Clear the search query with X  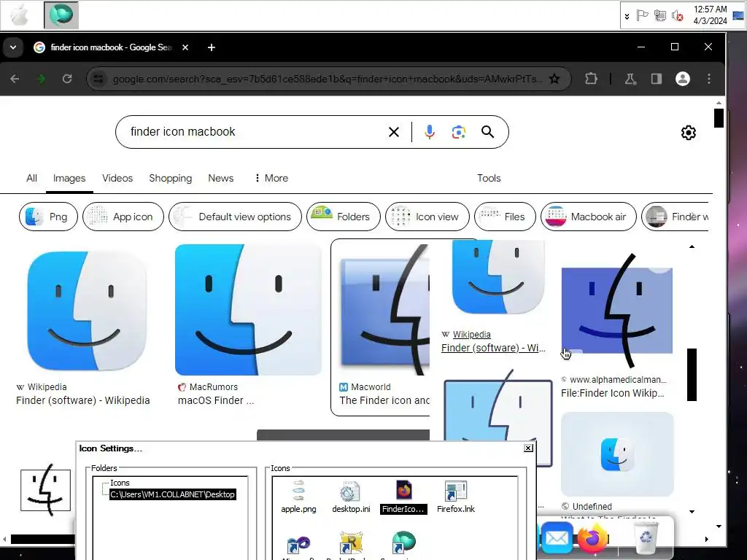[393, 132]
